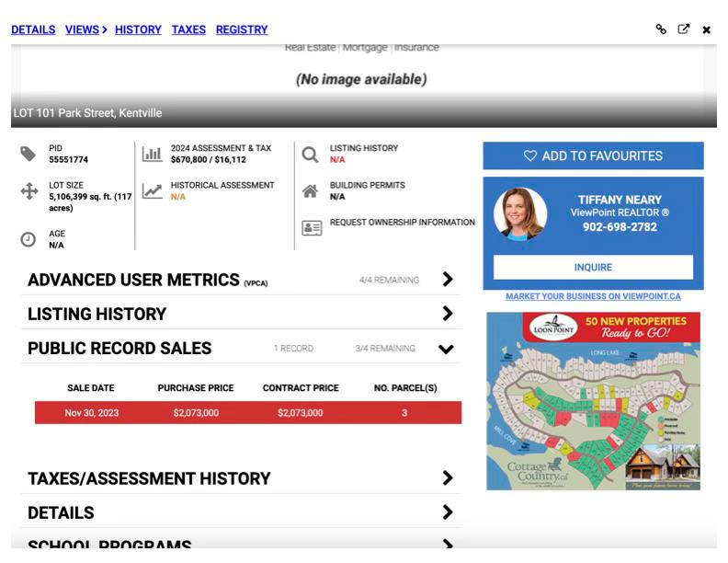Screen dimensions: 728x563
Task: Click the INQUIRE button
Action: pos(593,267)
